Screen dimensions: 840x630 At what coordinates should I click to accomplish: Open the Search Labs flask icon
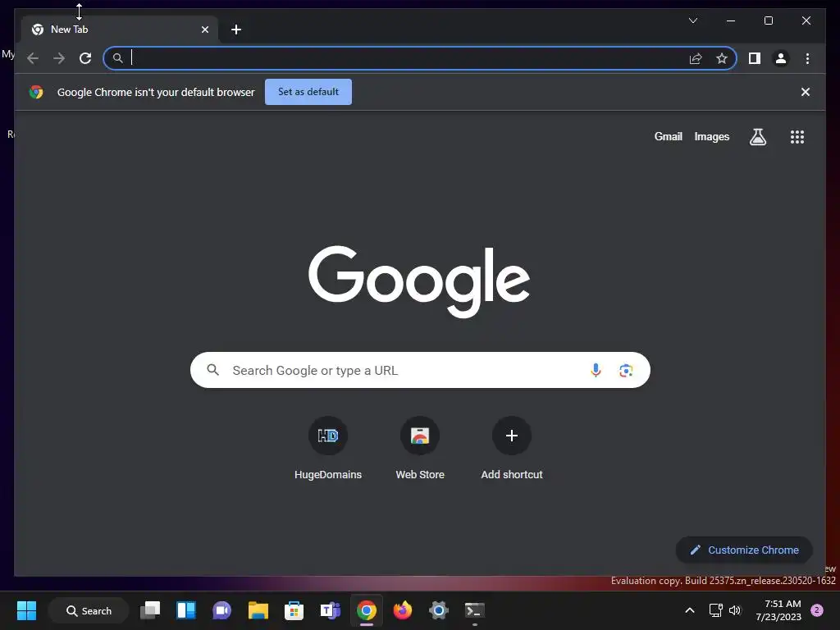(x=757, y=137)
